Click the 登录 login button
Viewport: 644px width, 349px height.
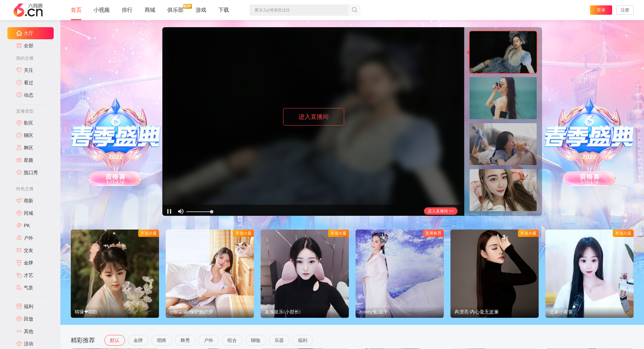[601, 10]
